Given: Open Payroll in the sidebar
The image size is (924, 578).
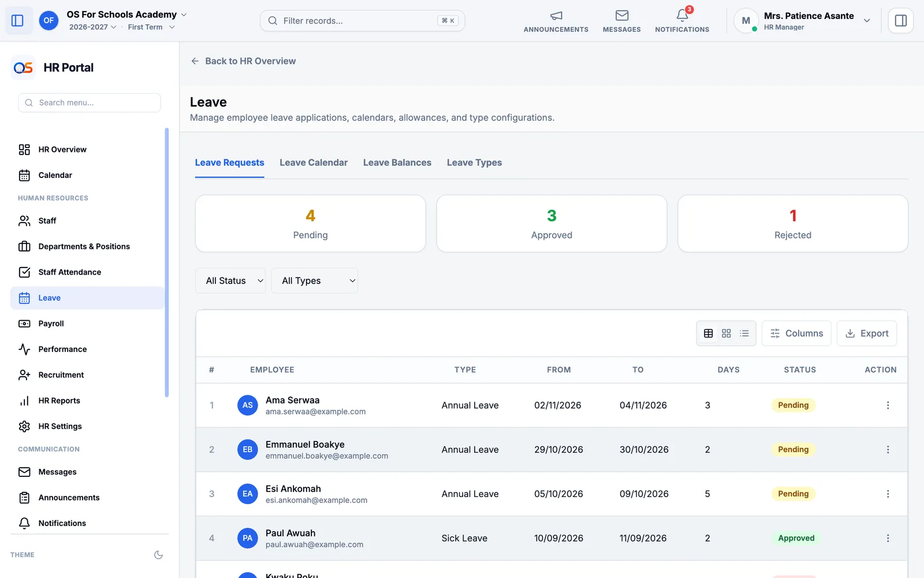Looking at the screenshot, I should click(88, 324).
